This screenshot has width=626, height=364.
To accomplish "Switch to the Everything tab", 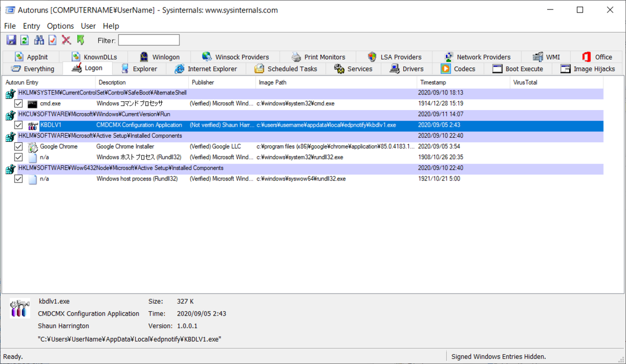I will (32, 69).
